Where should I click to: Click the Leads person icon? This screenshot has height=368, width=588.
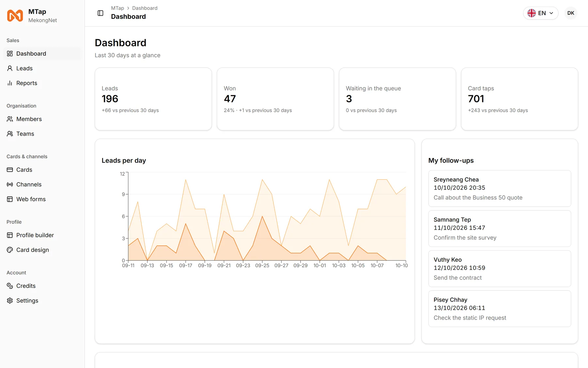10,68
